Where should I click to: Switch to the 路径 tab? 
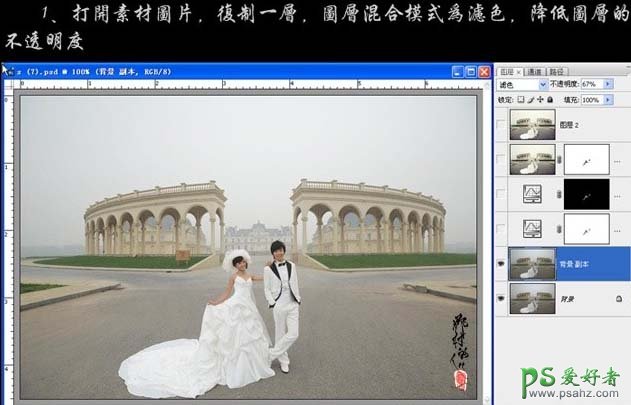click(x=556, y=72)
